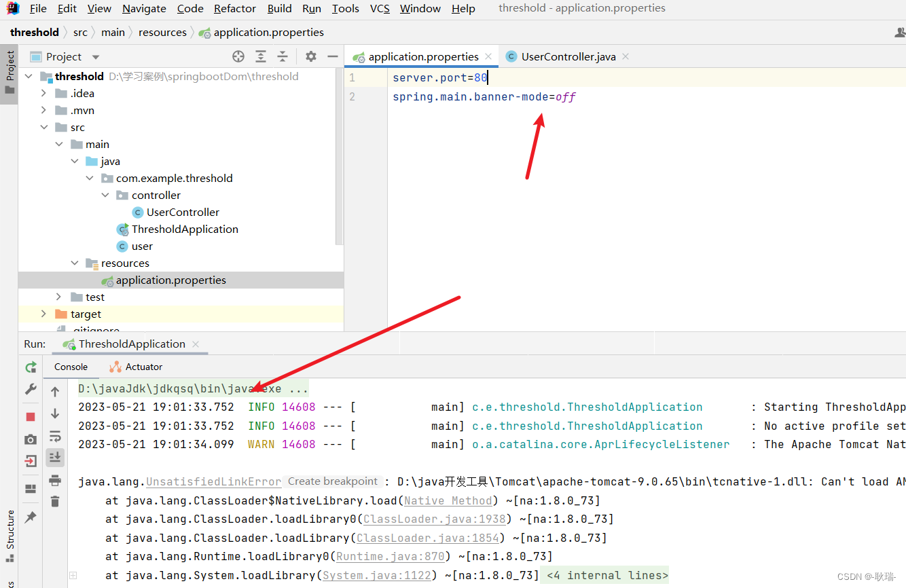Close the UserController.java editor tab
Viewport: 906px width, 588px height.
tap(626, 56)
